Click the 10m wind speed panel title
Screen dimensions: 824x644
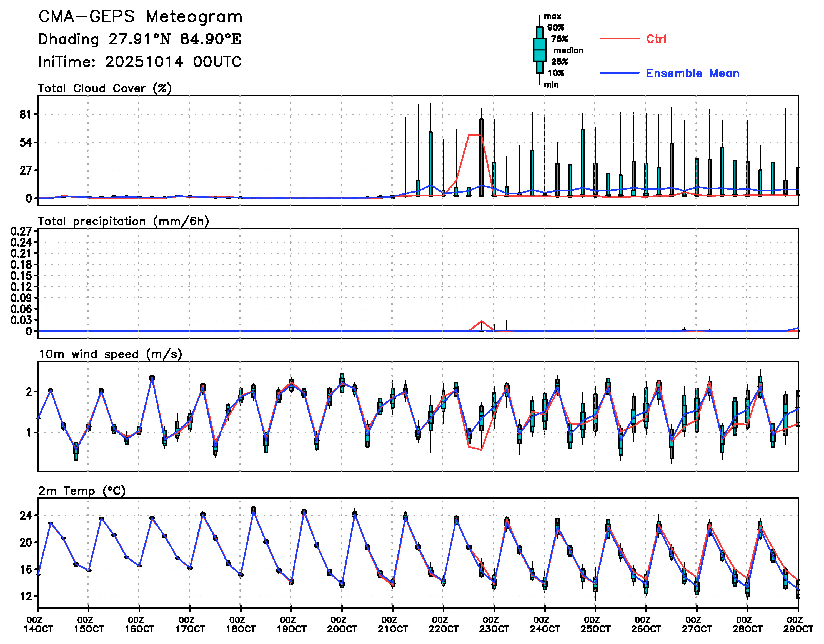pos(110,354)
